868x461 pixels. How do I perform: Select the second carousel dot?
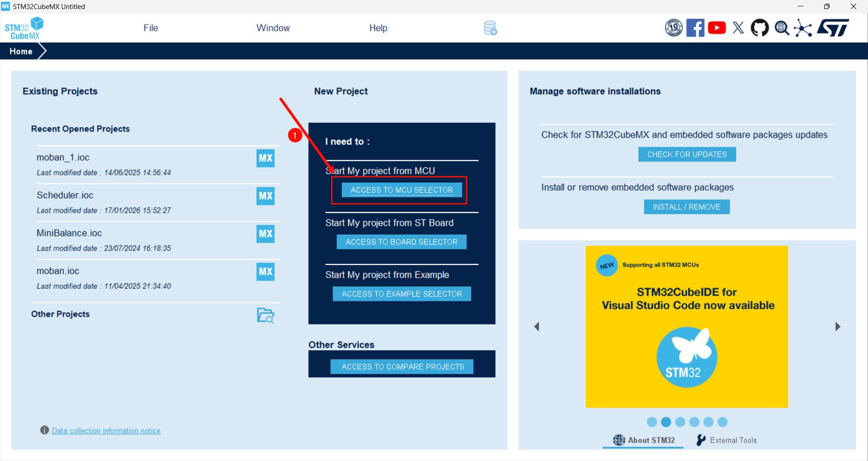point(666,422)
